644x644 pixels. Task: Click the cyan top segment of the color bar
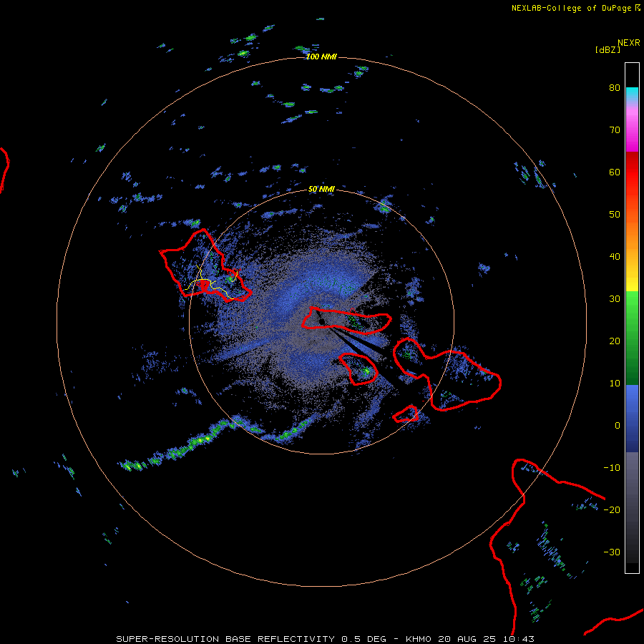pos(632,93)
